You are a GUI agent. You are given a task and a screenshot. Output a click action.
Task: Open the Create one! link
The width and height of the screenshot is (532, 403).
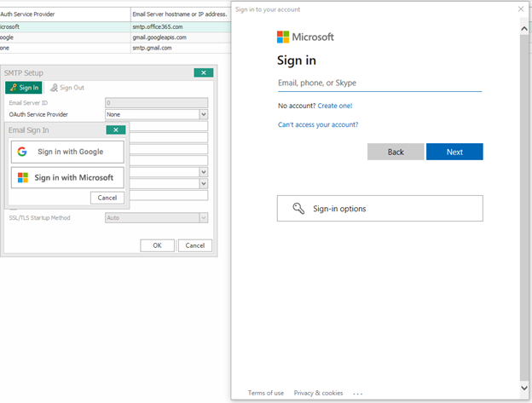[335, 106]
